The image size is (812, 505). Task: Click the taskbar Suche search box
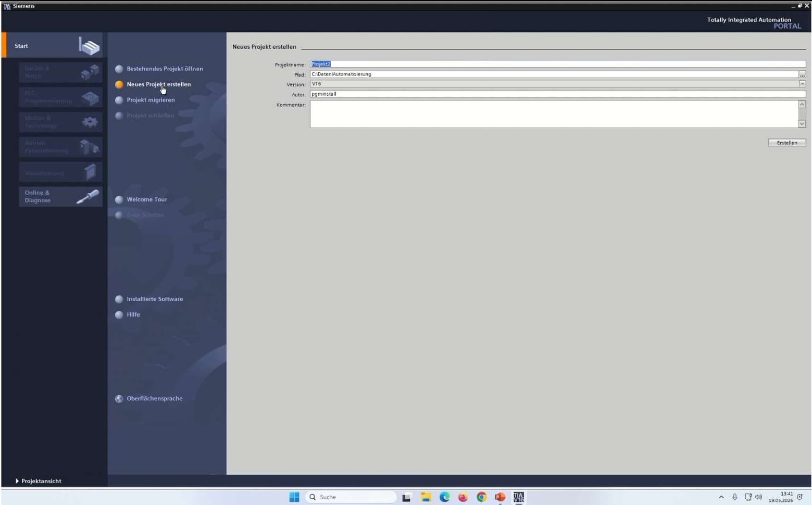[x=351, y=497]
